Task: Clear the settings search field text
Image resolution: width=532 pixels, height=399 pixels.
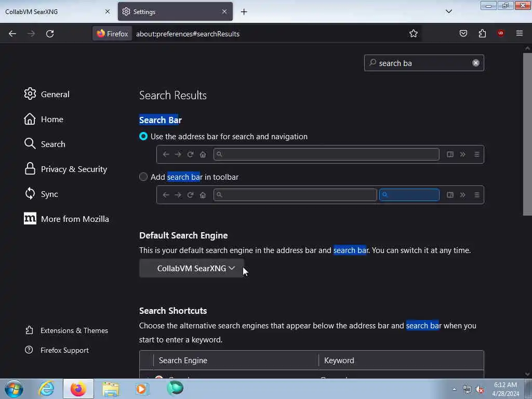Action: tap(476, 63)
